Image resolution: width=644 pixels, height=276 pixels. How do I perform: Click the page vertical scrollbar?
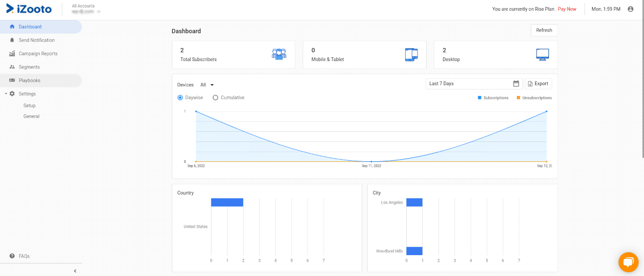point(642,80)
